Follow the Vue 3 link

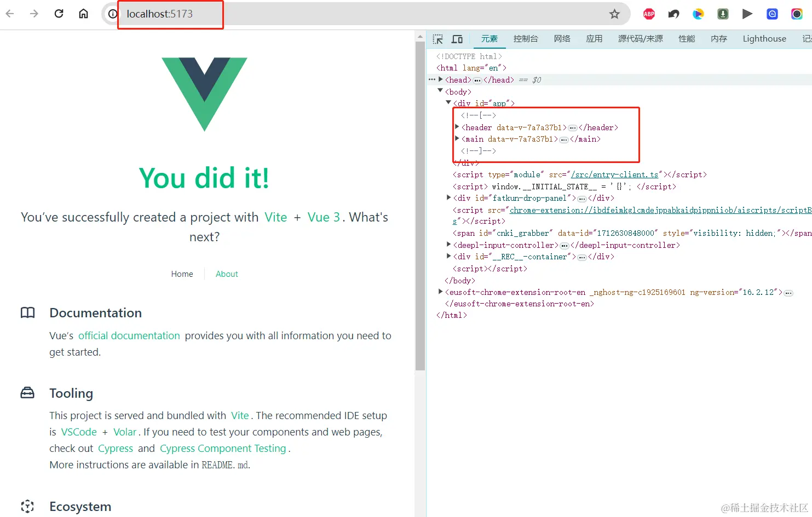324,217
